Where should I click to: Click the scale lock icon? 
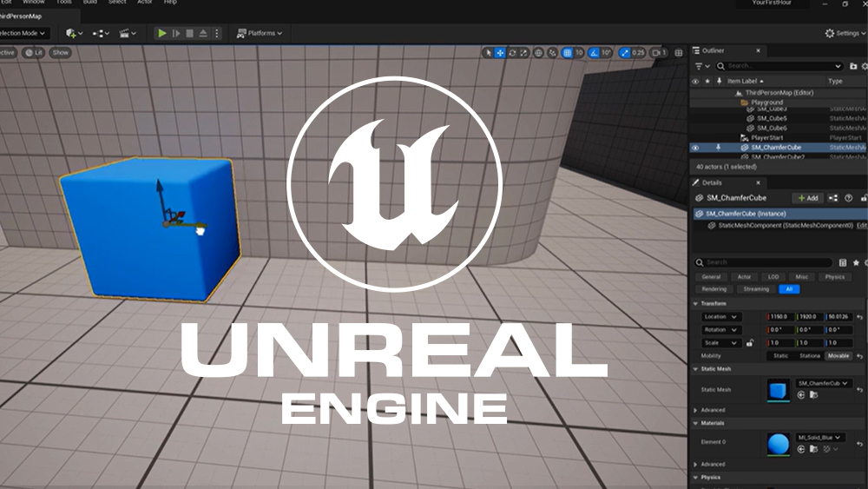[x=749, y=343]
